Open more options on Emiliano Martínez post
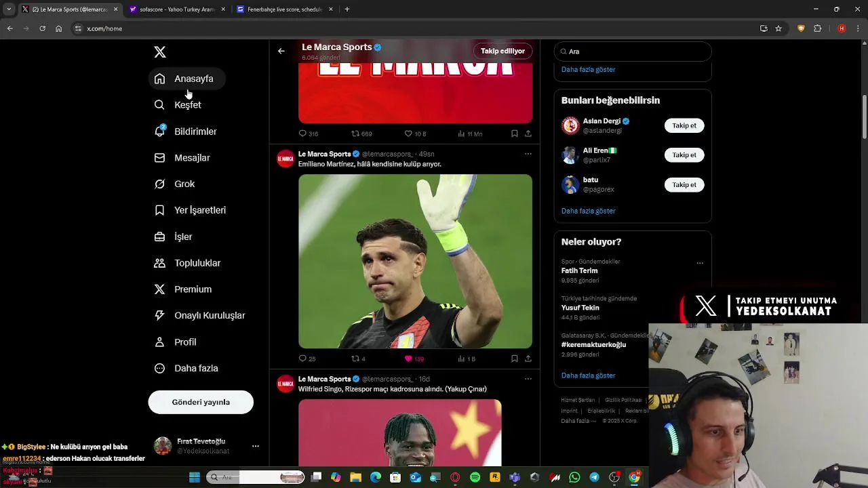This screenshot has width=868, height=488. coord(528,154)
